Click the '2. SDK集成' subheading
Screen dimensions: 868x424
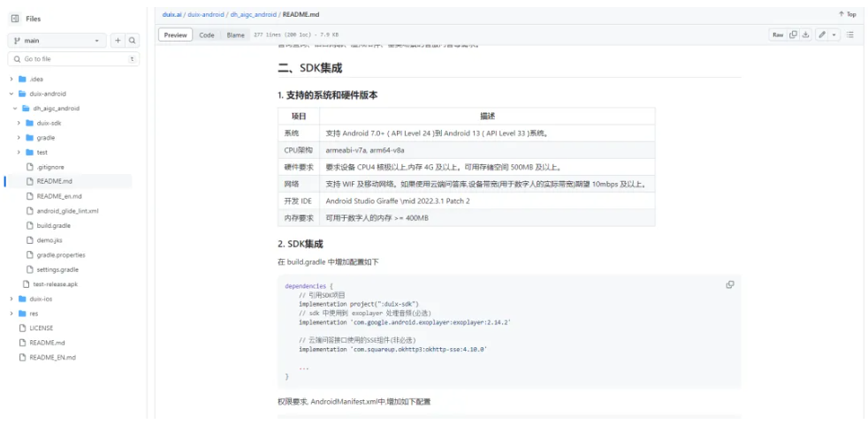pos(300,244)
